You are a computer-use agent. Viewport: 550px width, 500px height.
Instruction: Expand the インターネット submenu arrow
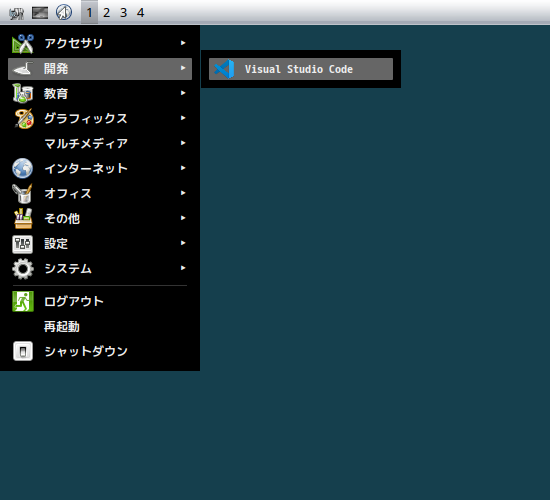183,168
